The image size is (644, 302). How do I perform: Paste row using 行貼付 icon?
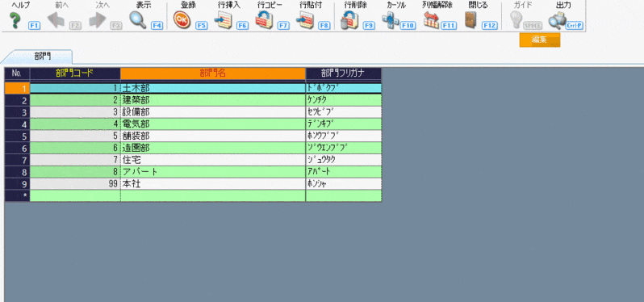coord(305,20)
